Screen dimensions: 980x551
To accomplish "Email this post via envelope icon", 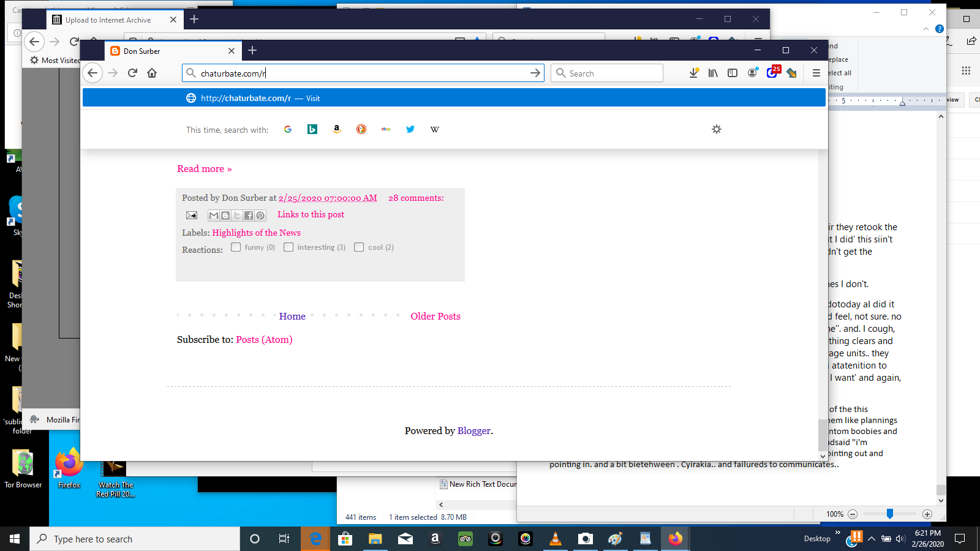I will [x=192, y=215].
